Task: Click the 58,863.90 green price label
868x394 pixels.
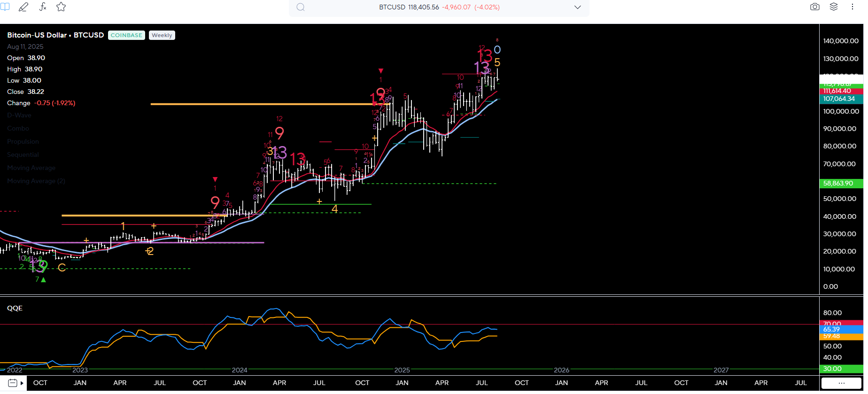Action: pyautogui.click(x=838, y=184)
